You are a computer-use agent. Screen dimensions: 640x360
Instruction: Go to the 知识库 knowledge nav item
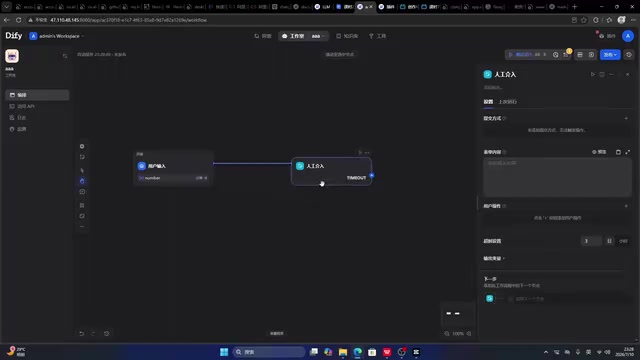[347, 36]
